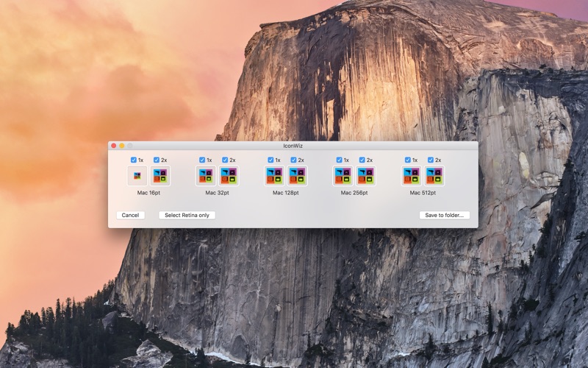
Task: Click the Mac 256pt label
Action: click(354, 193)
